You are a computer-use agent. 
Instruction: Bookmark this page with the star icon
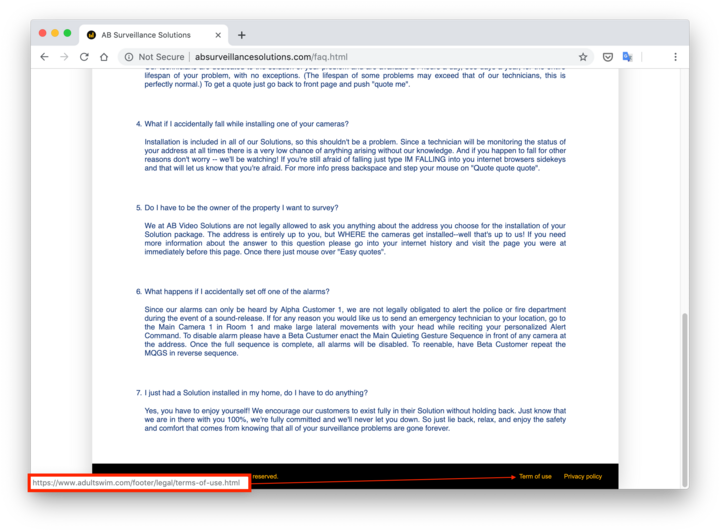click(x=583, y=57)
